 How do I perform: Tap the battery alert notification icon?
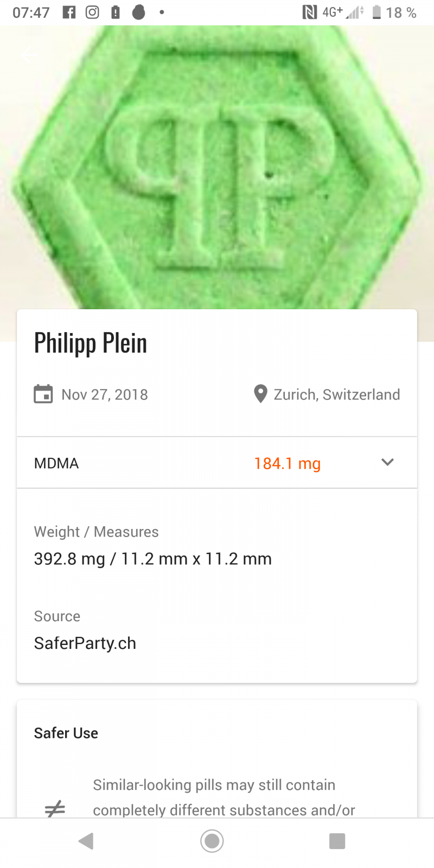(x=116, y=12)
